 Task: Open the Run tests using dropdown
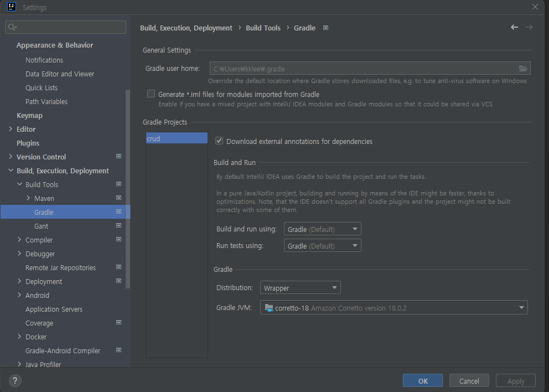[x=323, y=246]
